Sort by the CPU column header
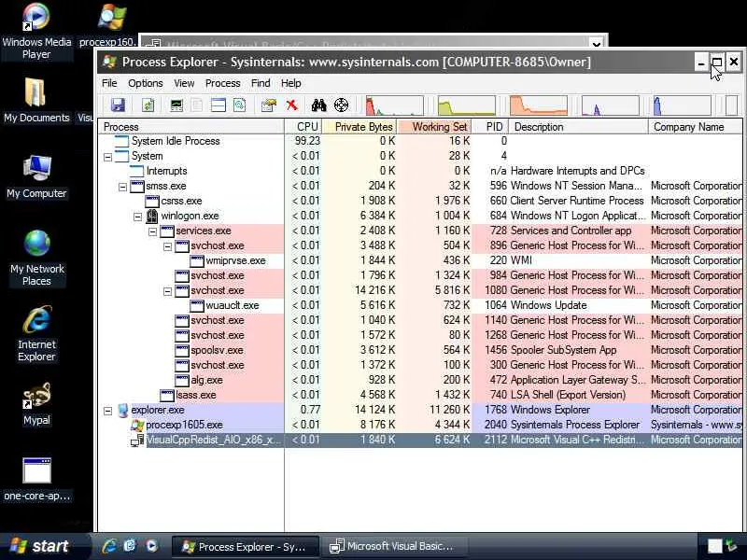This screenshot has height=560, width=747. pyautogui.click(x=303, y=127)
